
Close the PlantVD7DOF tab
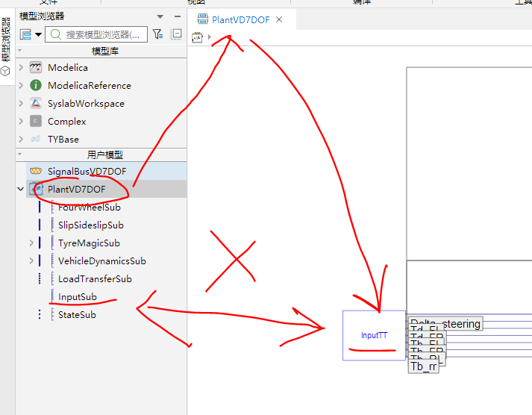pyautogui.click(x=279, y=19)
